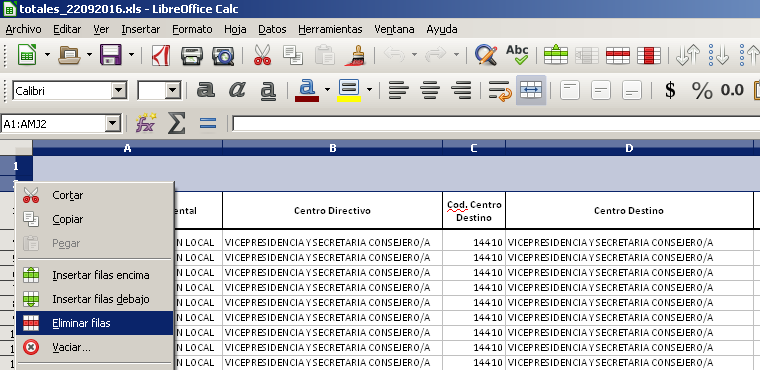Align cell contents to top

point(570,90)
